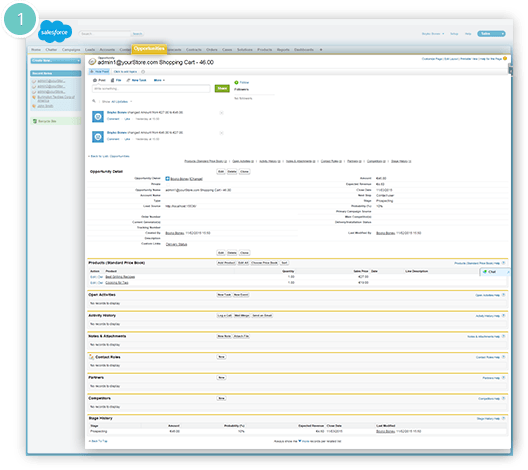Click the Log a Call button
The height and width of the screenshot is (470, 528).
tap(225, 316)
